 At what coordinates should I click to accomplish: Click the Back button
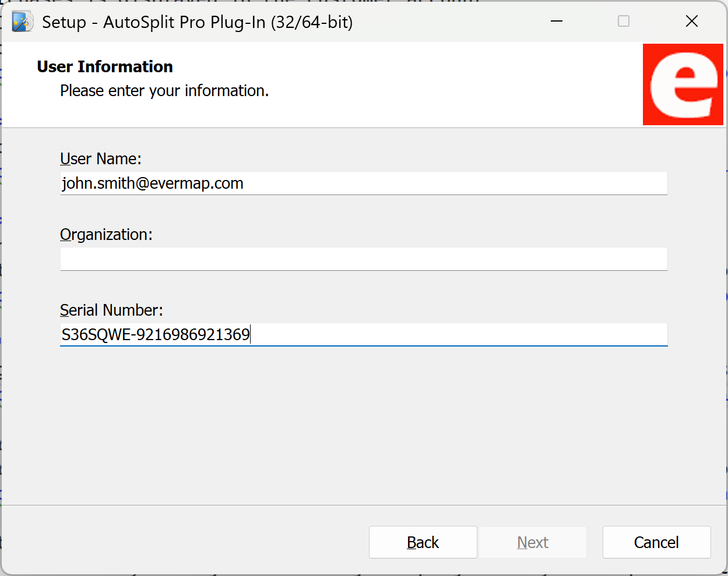point(423,542)
